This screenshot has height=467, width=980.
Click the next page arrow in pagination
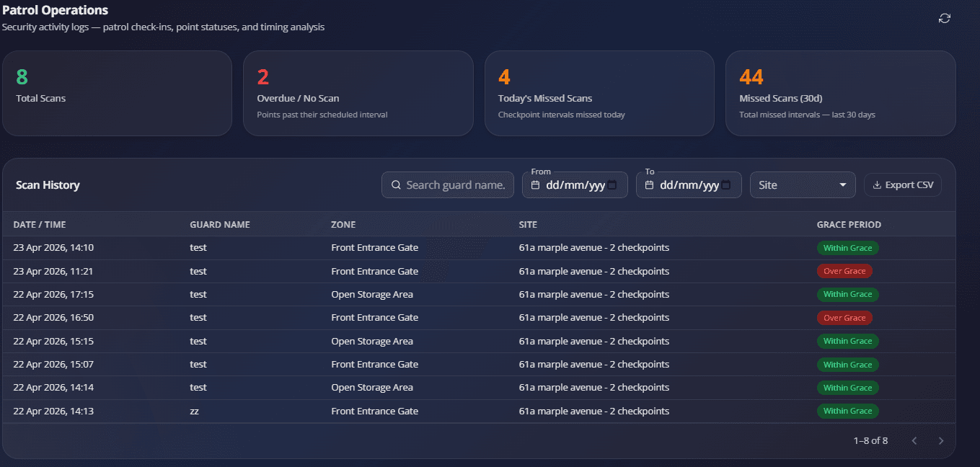[x=940, y=440]
